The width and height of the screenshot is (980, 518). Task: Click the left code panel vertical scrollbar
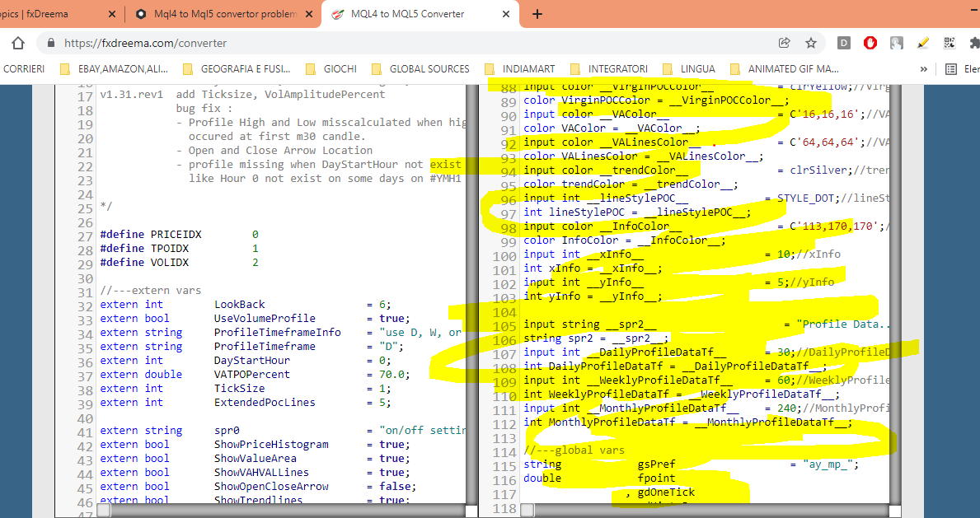(x=474, y=294)
